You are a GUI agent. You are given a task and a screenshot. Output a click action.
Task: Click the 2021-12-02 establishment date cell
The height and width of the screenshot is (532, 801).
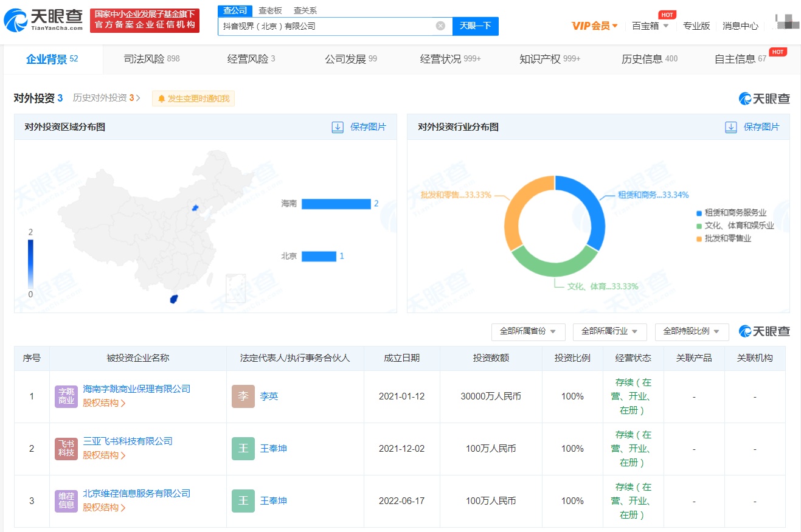point(401,449)
